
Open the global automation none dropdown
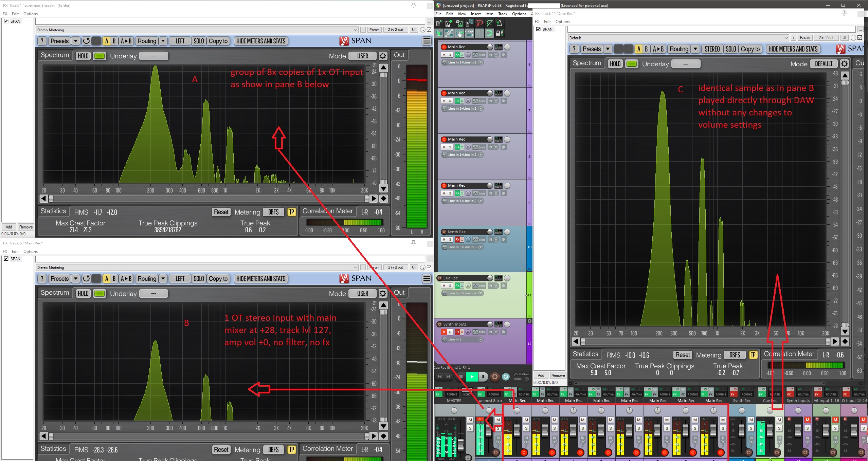point(527,379)
